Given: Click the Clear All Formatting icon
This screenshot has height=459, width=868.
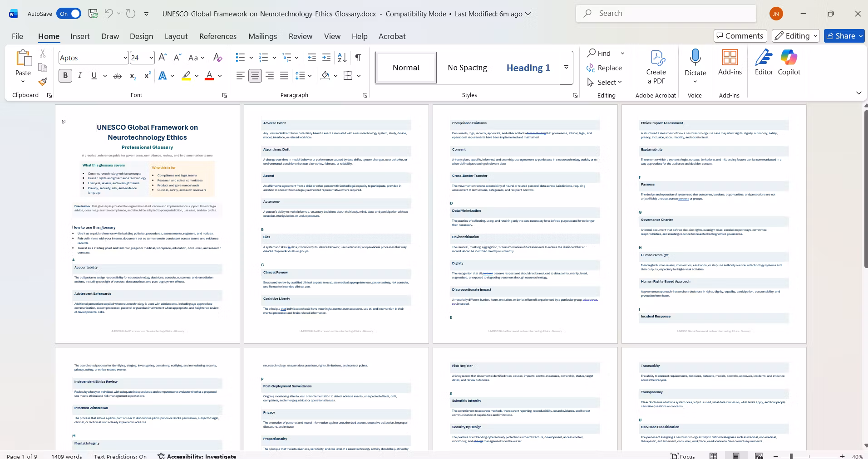Looking at the screenshot, I should 218,58.
